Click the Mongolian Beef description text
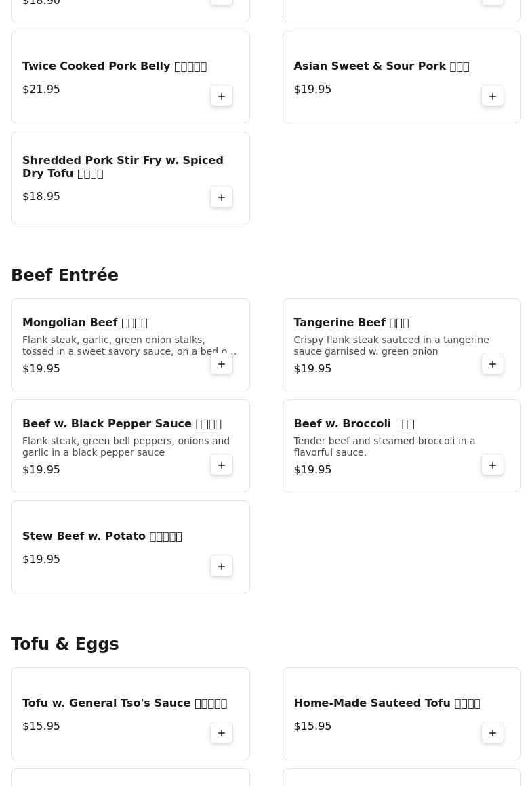Image resolution: width=532 pixels, height=786 pixels. [122, 346]
